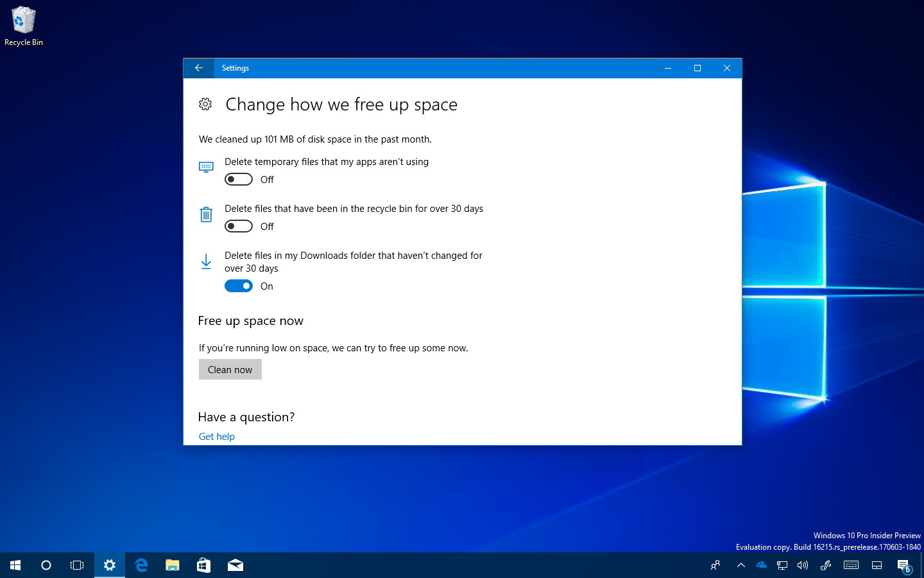This screenshot has width=924, height=578.
Task: Click the Start button
Action: [x=14, y=565]
